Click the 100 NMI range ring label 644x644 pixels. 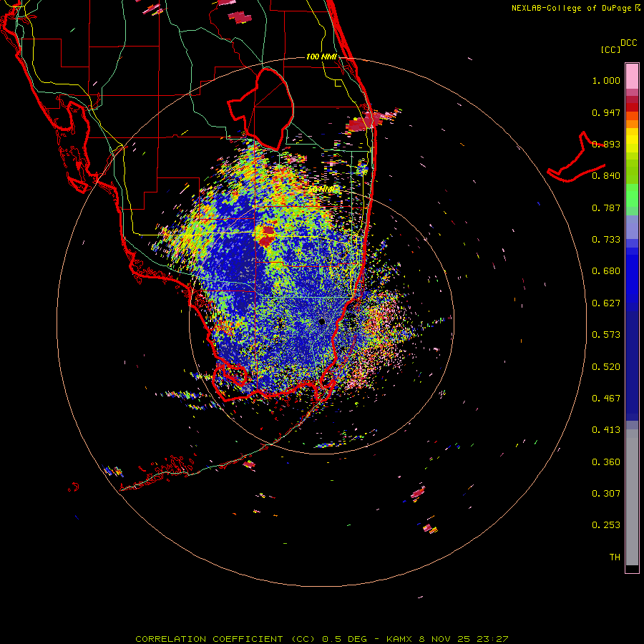321,57
